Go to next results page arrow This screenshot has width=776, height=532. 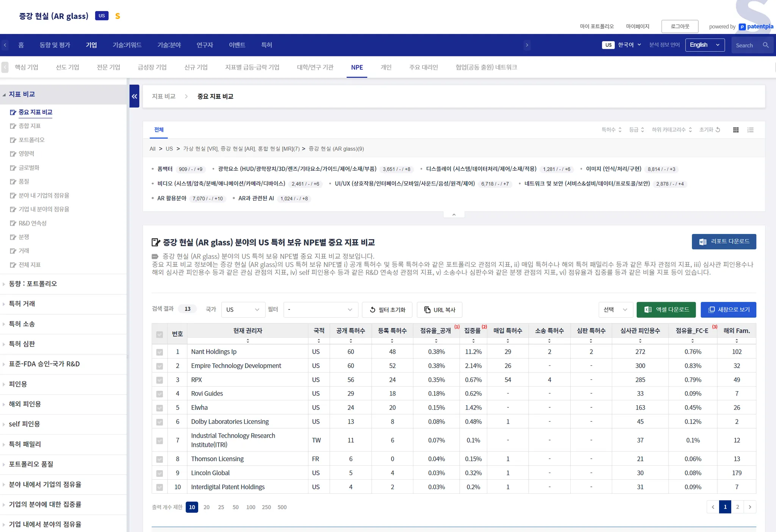(x=750, y=507)
